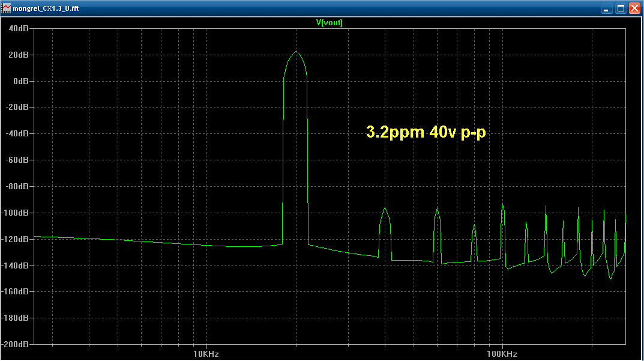The height and width of the screenshot is (361, 644).
Task: Click the -80dB axis label
Action: [x=17, y=186]
